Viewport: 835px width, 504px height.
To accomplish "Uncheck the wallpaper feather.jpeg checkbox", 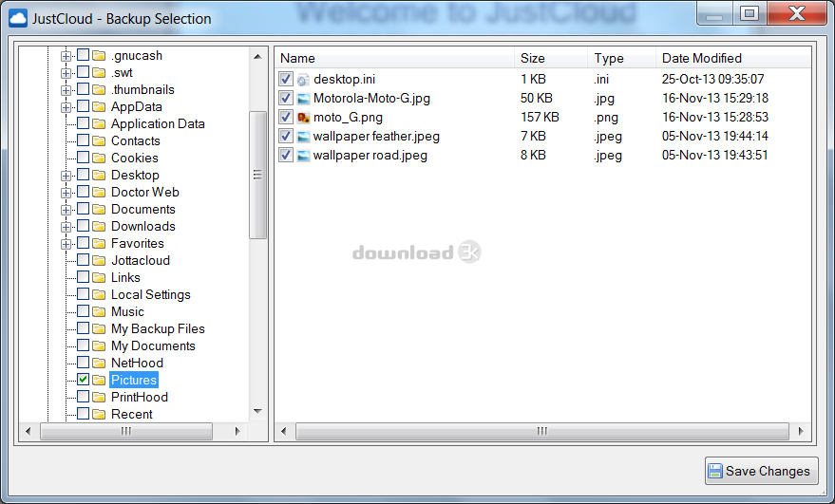I will coord(286,137).
